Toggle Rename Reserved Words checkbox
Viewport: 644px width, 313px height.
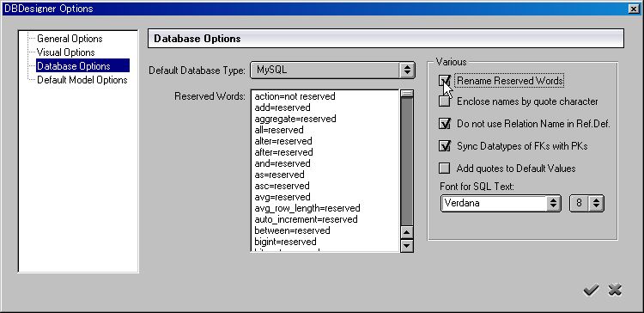[x=445, y=81]
